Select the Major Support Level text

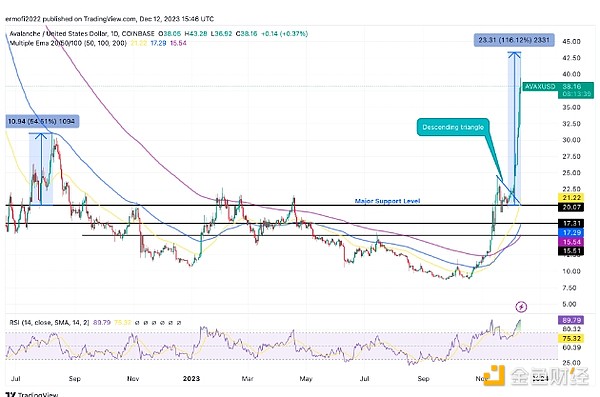[x=387, y=201]
